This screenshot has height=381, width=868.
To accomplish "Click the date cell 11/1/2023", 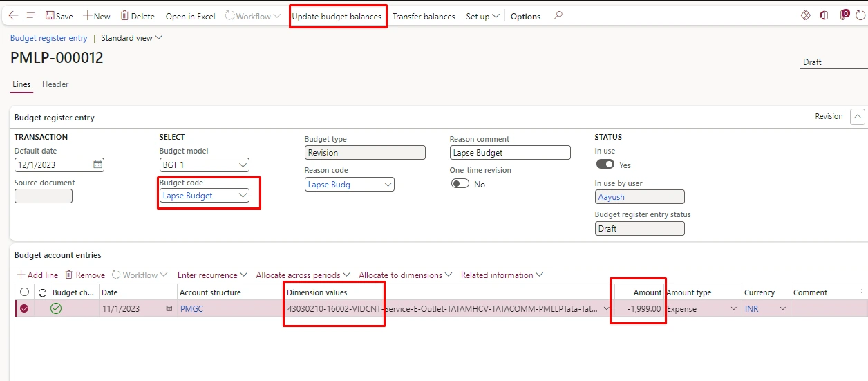I will (x=120, y=309).
